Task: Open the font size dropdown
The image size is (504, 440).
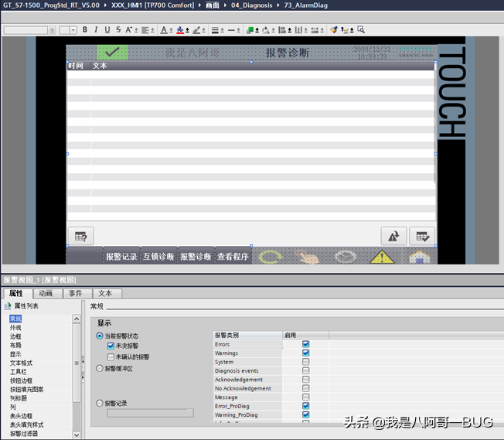Action: tap(73, 30)
